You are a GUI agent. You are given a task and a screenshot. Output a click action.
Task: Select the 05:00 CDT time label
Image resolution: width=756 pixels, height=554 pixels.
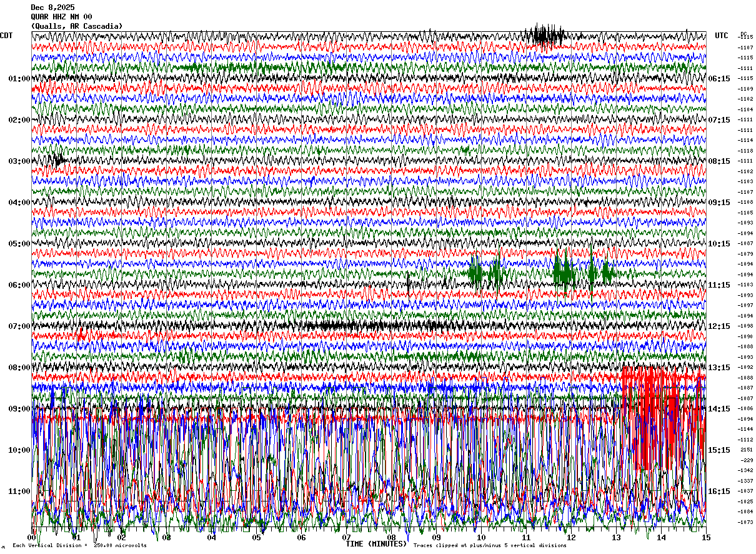[x=19, y=244]
